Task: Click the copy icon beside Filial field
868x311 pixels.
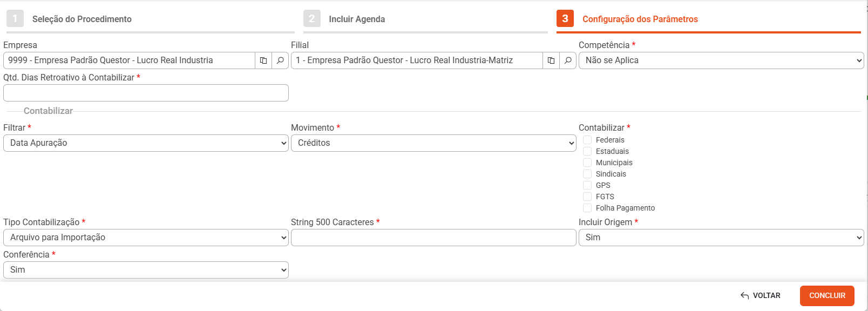Action: pos(551,60)
